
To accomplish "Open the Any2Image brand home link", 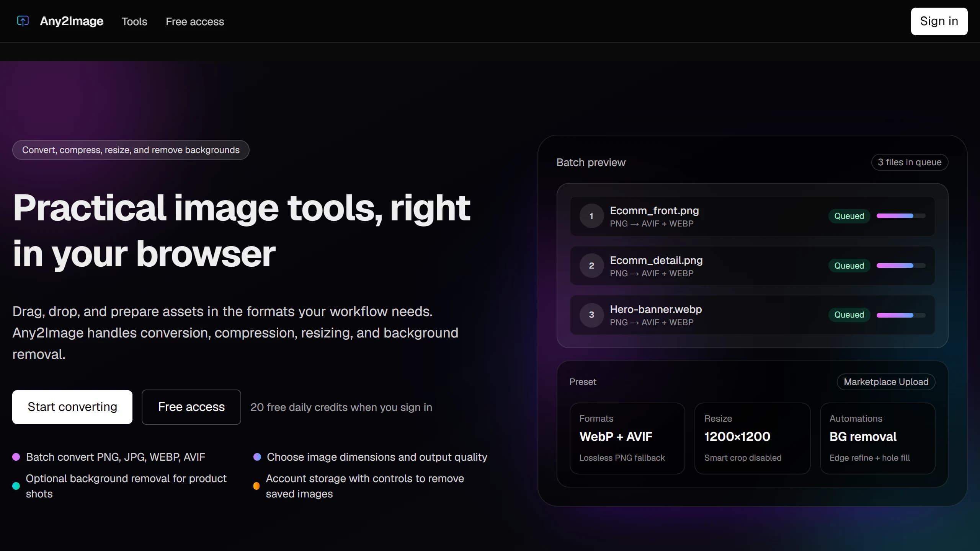I will pyautogui.click(x=72, y=21).
